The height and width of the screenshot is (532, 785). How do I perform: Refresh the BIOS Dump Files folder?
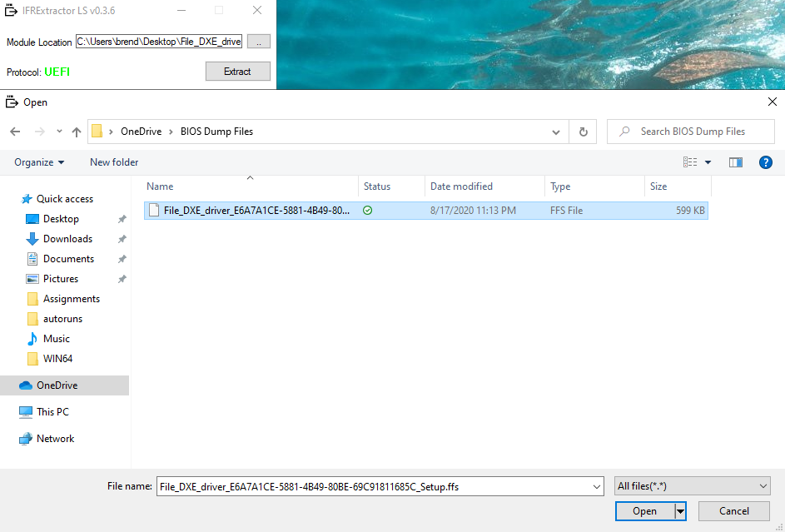point(584,132)
